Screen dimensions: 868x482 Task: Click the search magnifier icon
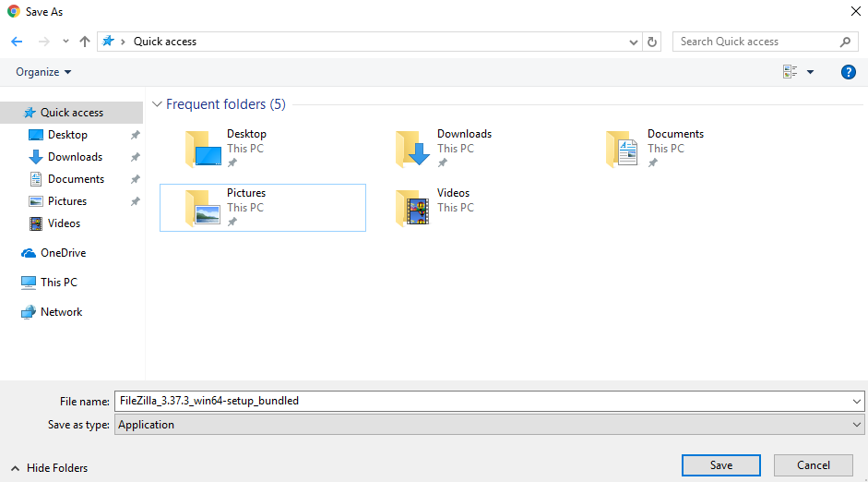click(x=845, y=42)
